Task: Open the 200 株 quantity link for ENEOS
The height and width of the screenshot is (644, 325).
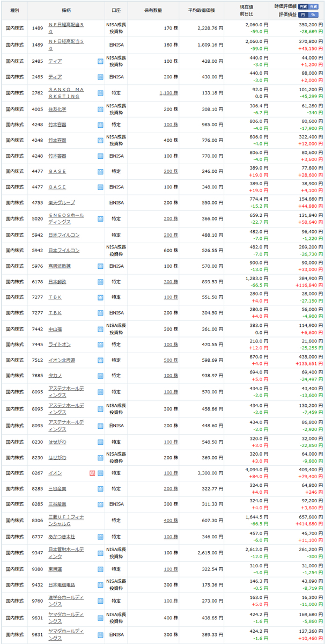Action: (x=171, y=218)
